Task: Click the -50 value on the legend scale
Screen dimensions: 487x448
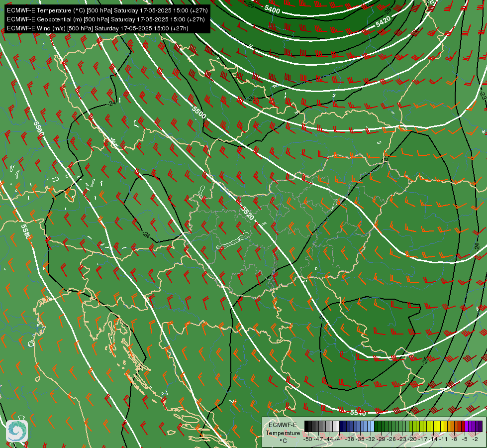Action: point(307,439)
